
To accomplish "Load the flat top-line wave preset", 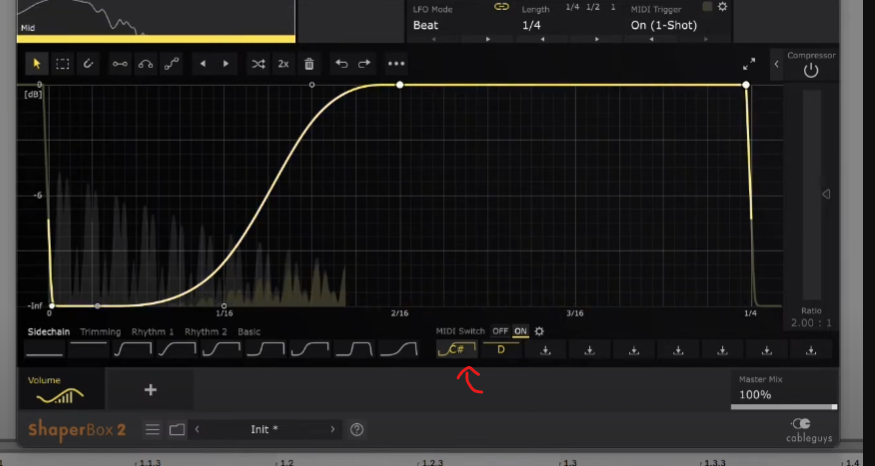I will pyautogui.click(x=89, y=350).
